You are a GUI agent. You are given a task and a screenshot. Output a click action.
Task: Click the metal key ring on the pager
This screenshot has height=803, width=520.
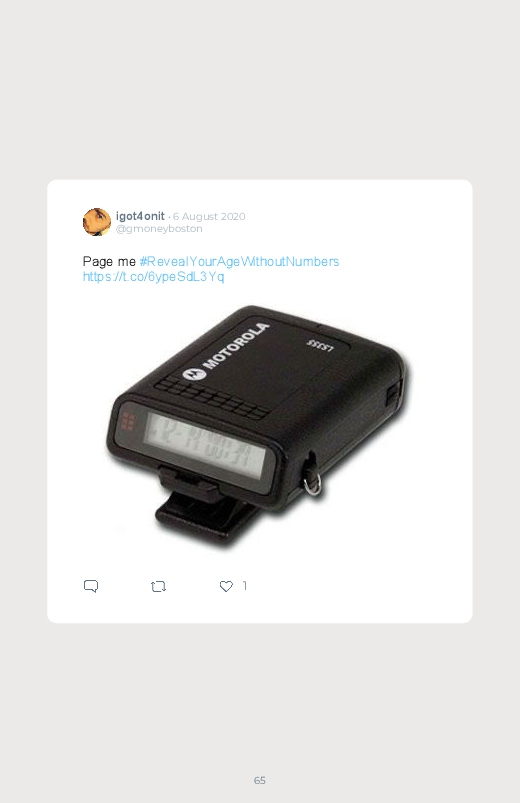tap(313, 483)
